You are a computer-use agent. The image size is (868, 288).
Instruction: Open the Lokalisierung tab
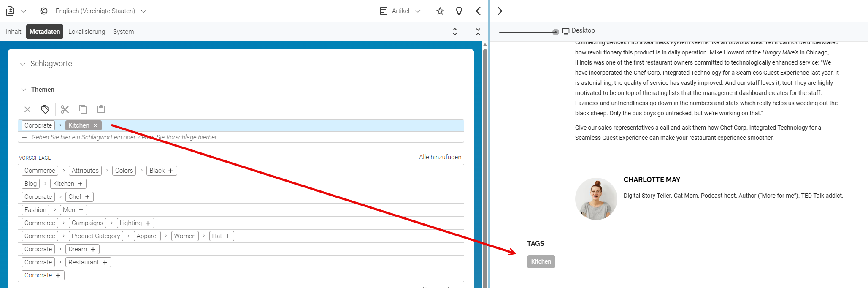pos(87,32)
